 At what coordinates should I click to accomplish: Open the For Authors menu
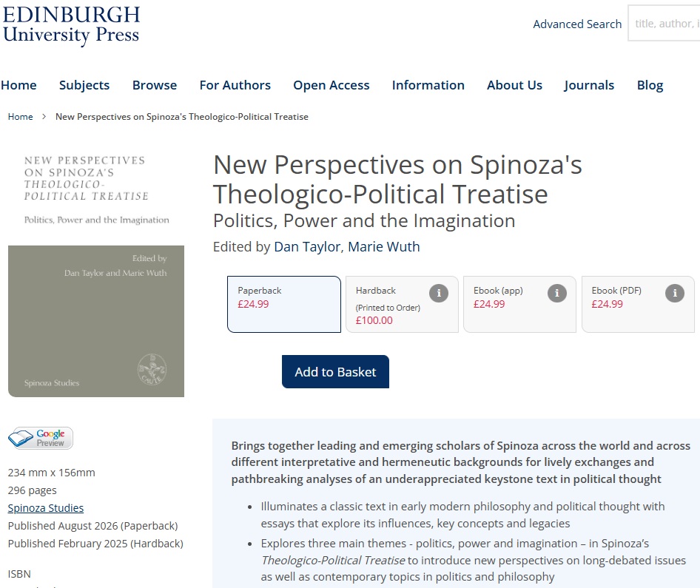tap(235, 85)
